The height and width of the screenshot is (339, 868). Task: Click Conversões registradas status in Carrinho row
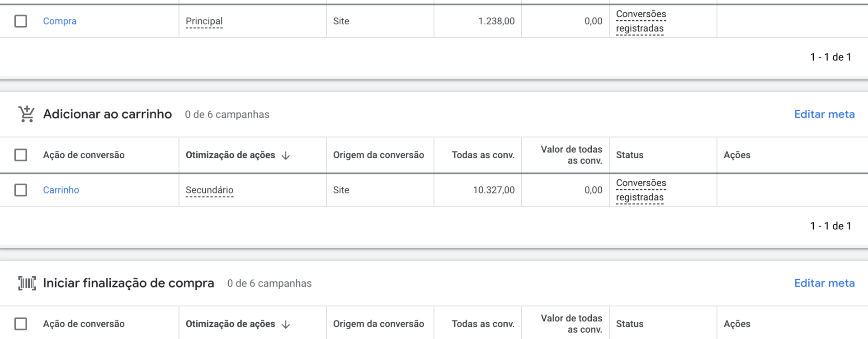pyautogui.click(x=641, y=190)
